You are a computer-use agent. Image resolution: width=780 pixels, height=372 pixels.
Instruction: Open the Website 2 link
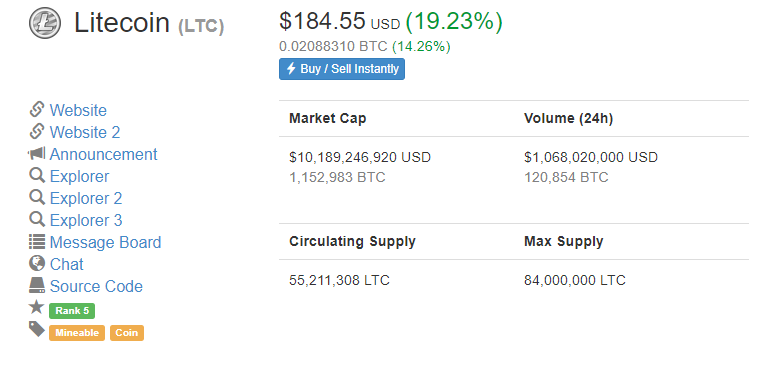click(85, 132)
